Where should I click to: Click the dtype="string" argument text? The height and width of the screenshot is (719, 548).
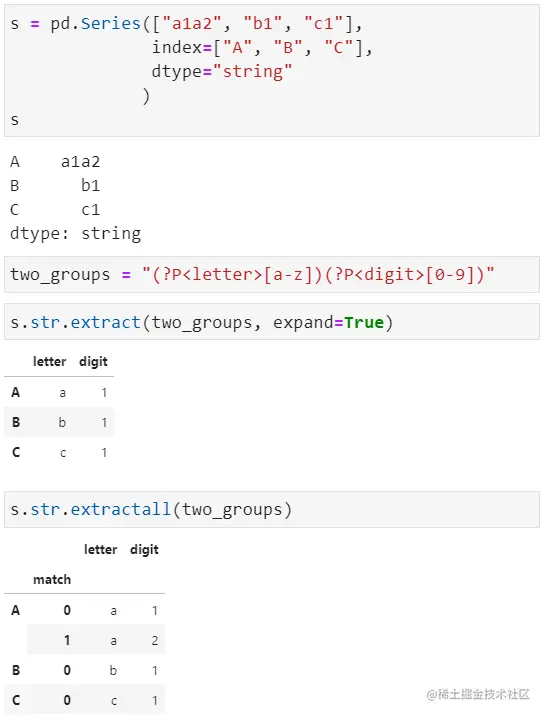222,72
